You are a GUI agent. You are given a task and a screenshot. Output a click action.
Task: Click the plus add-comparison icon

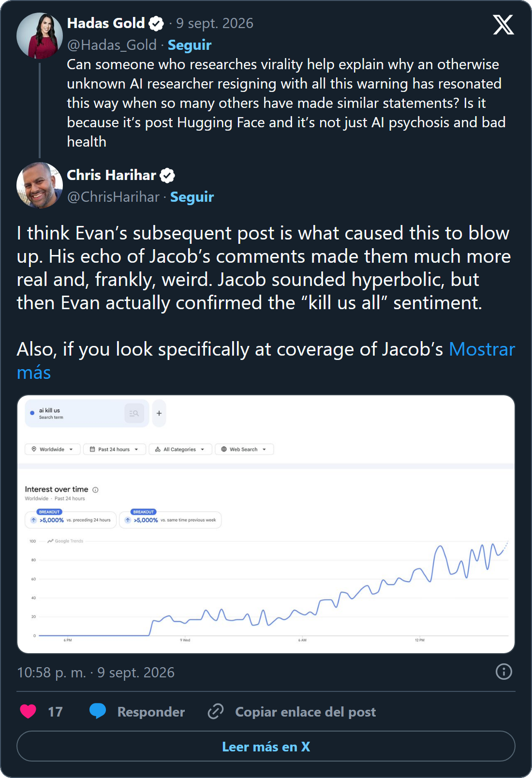point(159,413)
